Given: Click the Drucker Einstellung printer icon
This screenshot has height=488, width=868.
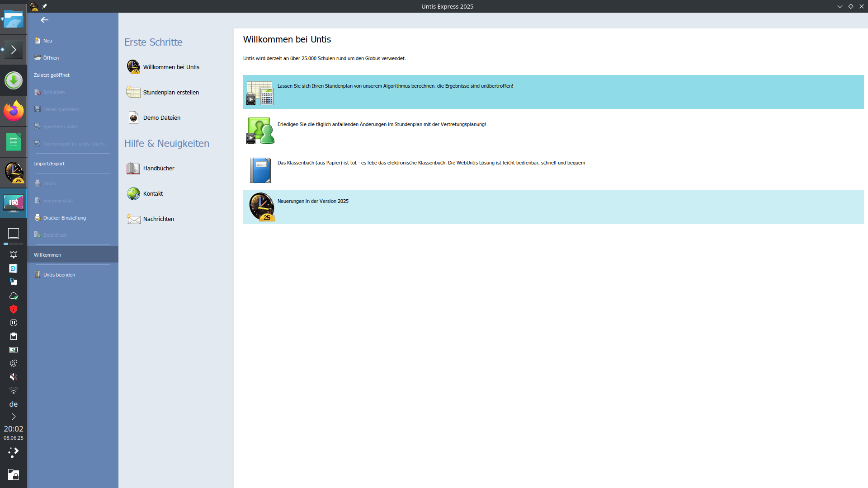Looking at the screenshot, I should 38,218.
